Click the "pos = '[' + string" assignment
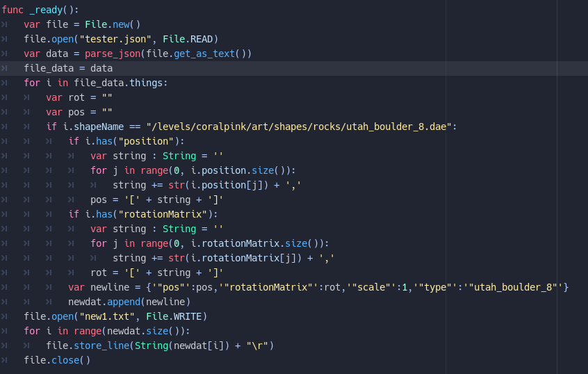 (140, 200)
